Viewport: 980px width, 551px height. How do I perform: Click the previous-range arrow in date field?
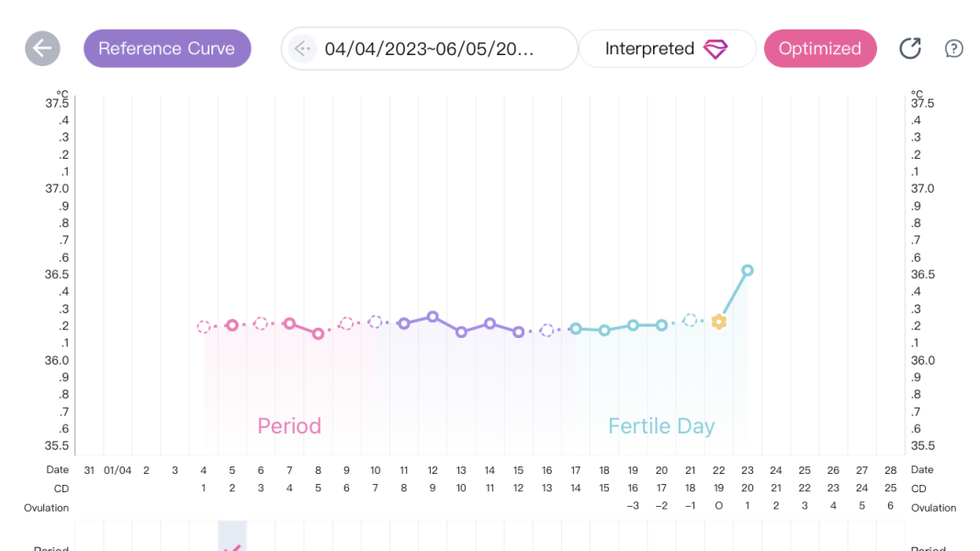click(303, 49)
